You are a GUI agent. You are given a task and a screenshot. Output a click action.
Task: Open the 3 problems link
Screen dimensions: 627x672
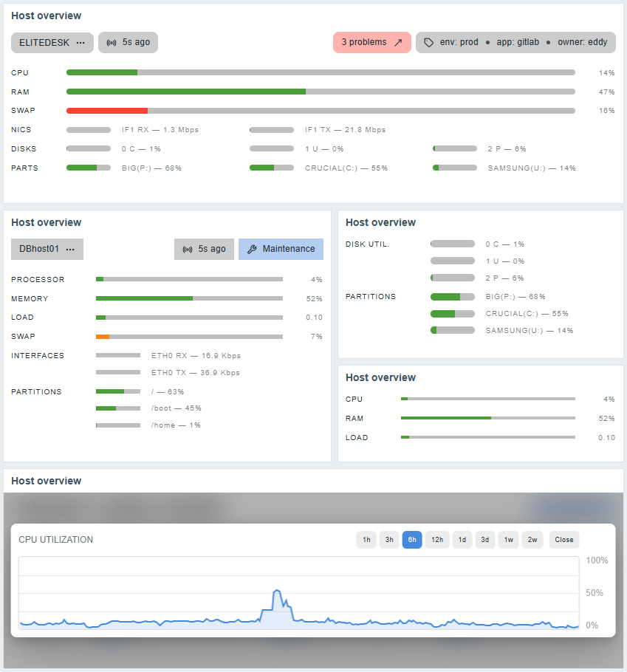[x=372, y=42]
